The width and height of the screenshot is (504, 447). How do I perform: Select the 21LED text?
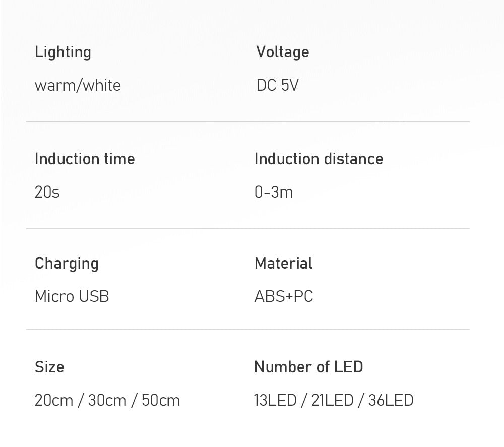332,400
